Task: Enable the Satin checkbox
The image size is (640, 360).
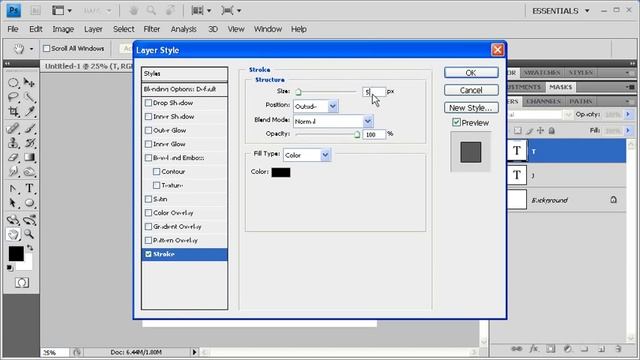Action: pyautogui.click(x=149, y=199)
